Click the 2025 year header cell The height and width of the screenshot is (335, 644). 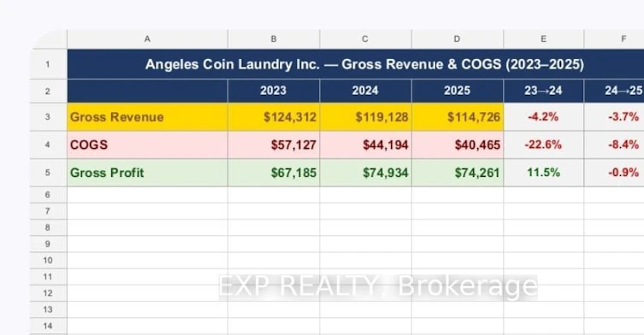pos(458,91)
